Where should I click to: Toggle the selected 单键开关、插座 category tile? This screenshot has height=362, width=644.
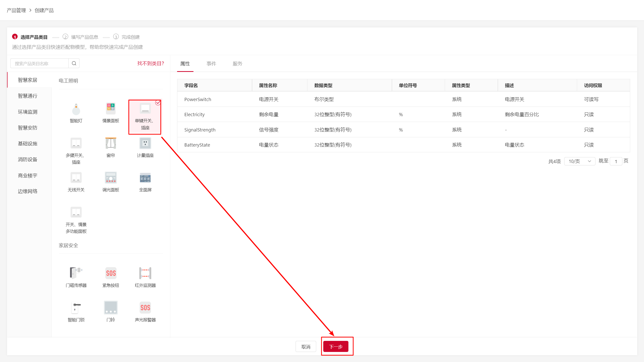coord(145,117)
